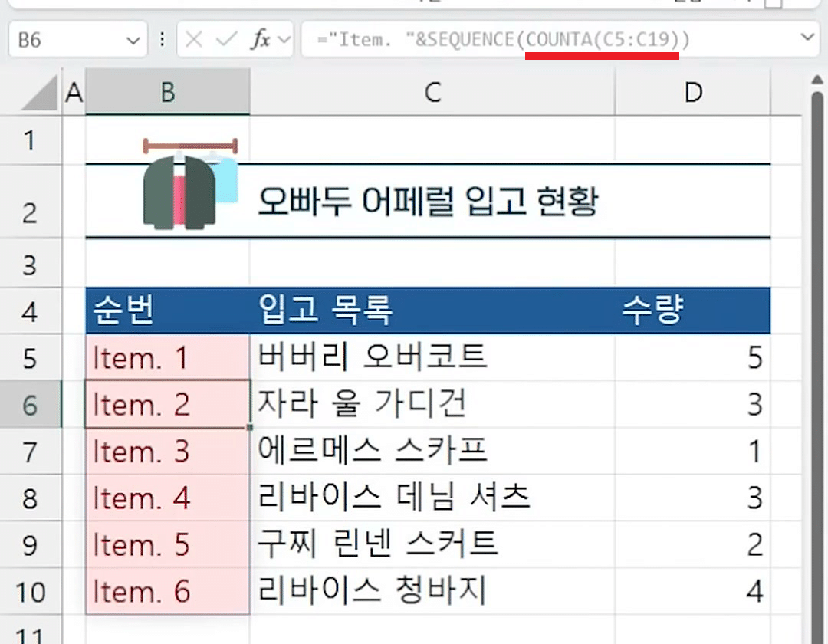This screenshot has width=828, height=644.
Task: Click the '입고 목록' header cell
Action: [432, 310]
